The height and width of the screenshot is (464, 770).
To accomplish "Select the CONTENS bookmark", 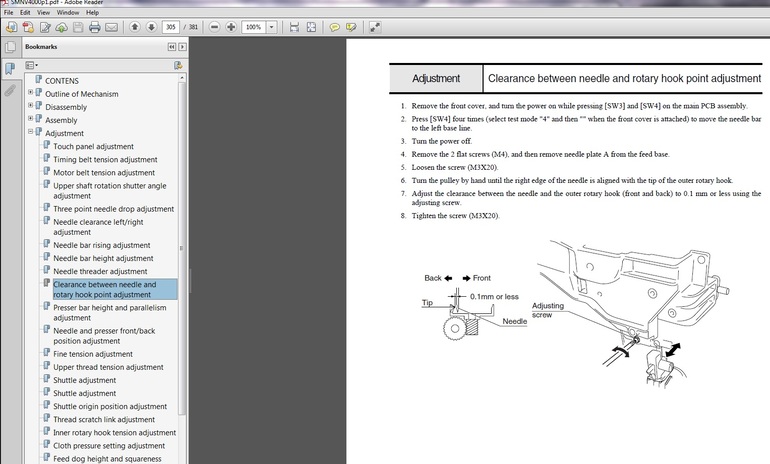I will pos(61,81).
